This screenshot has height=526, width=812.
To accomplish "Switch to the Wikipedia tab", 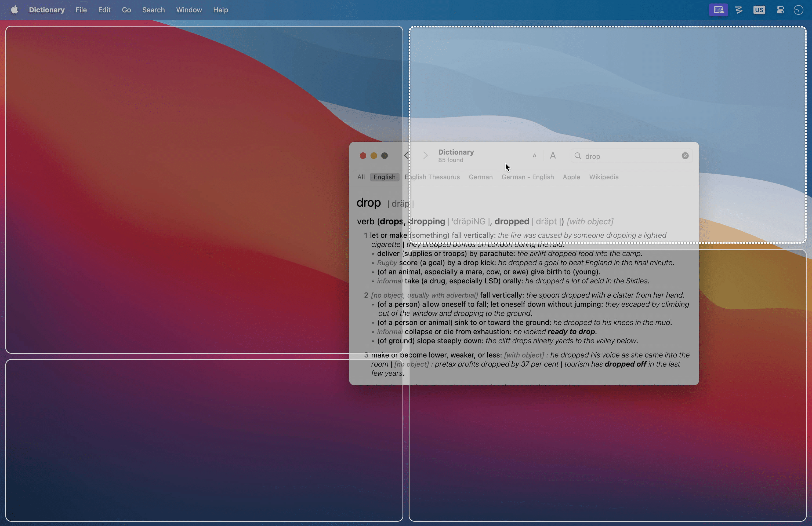I will 604,177.
